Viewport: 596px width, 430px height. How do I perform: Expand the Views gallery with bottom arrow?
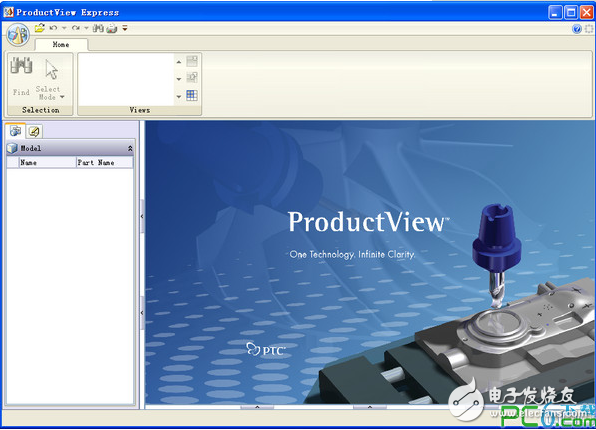pos(179,97)
